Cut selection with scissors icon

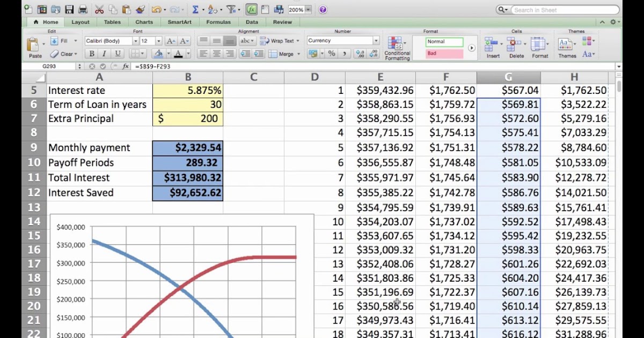coord(99,9)
